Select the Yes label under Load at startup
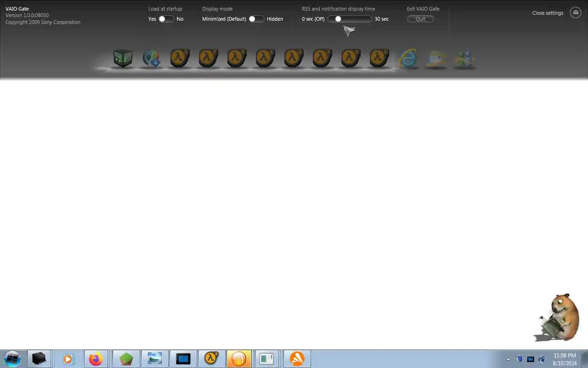This screenshot has height=368, width=588. [152, 19]
